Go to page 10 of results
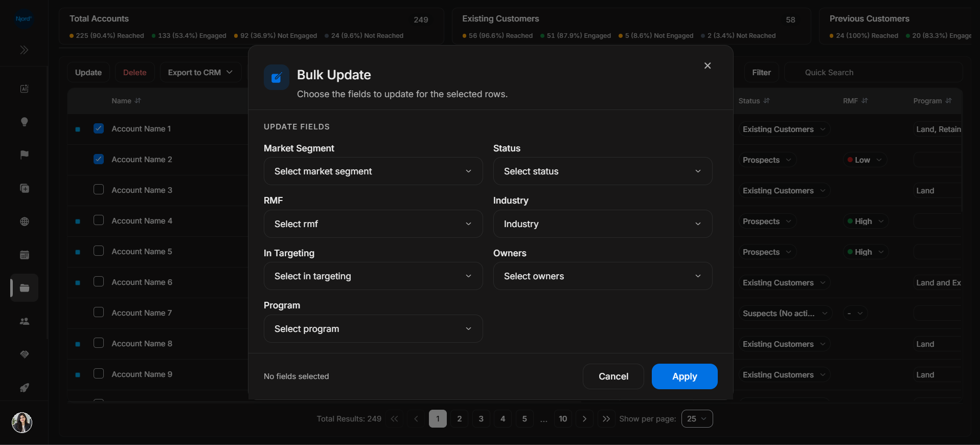This screenshot has height=445, width=980. click(563, 419)
